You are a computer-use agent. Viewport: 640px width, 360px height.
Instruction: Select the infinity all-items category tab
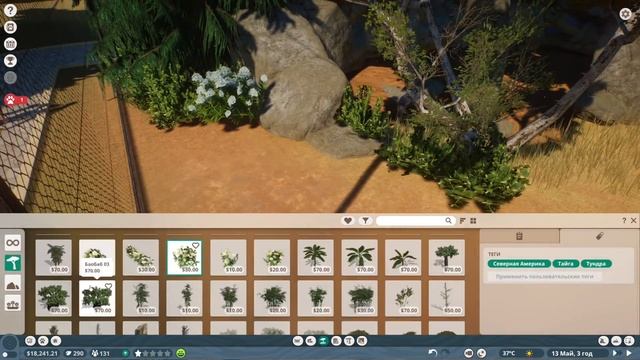[x=13, y=243]
